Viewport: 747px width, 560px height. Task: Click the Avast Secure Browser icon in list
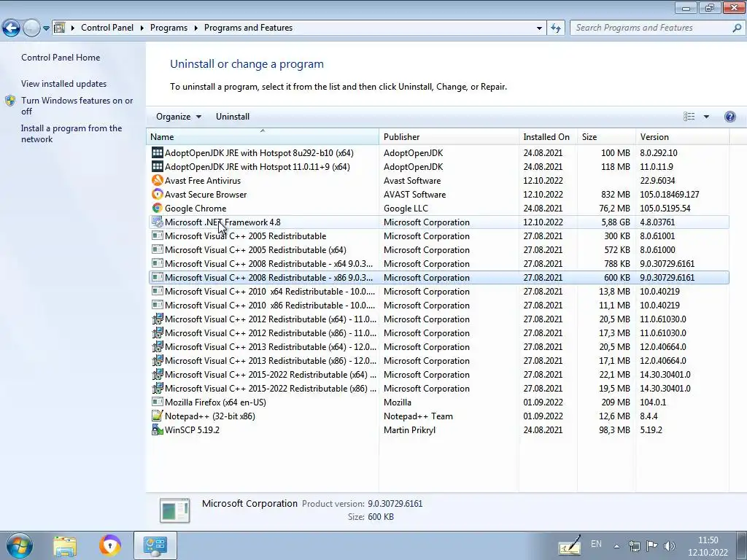[x=158, y=194]
